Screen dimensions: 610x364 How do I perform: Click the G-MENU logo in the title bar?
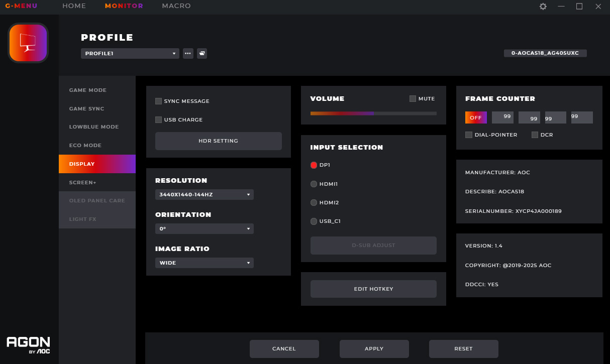[x=21, y=6]
